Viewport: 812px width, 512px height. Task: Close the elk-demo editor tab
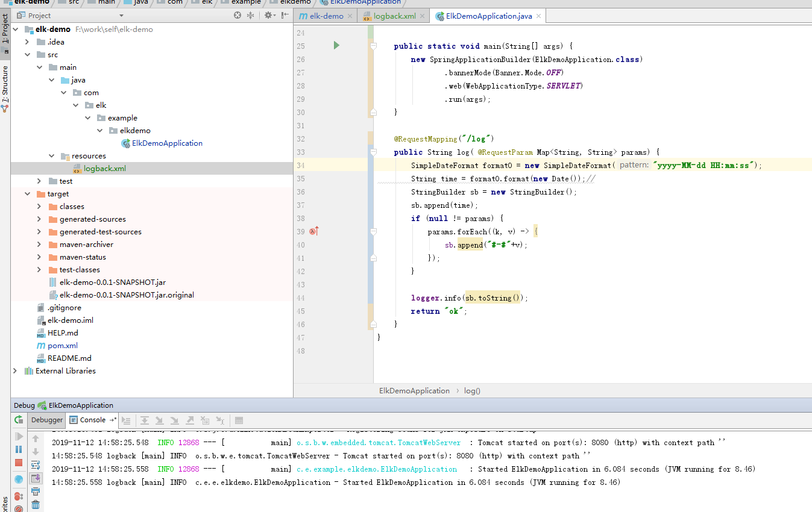tap(350, 16)
